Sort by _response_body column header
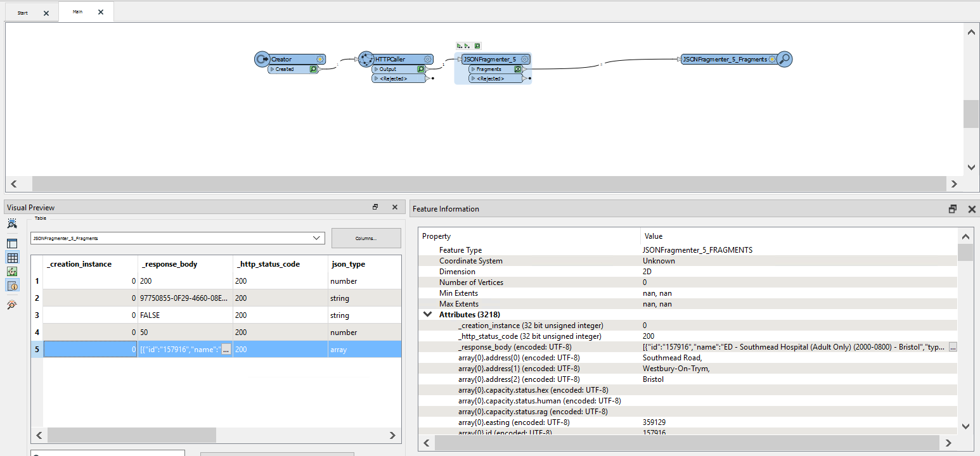Viewport: 980px width, 456px height. point(185,264)
